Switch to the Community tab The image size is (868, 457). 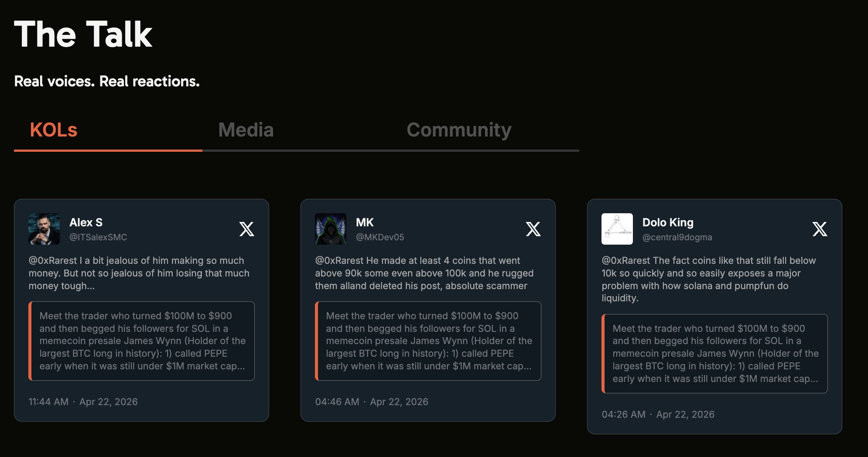click(x=459, y=130)
